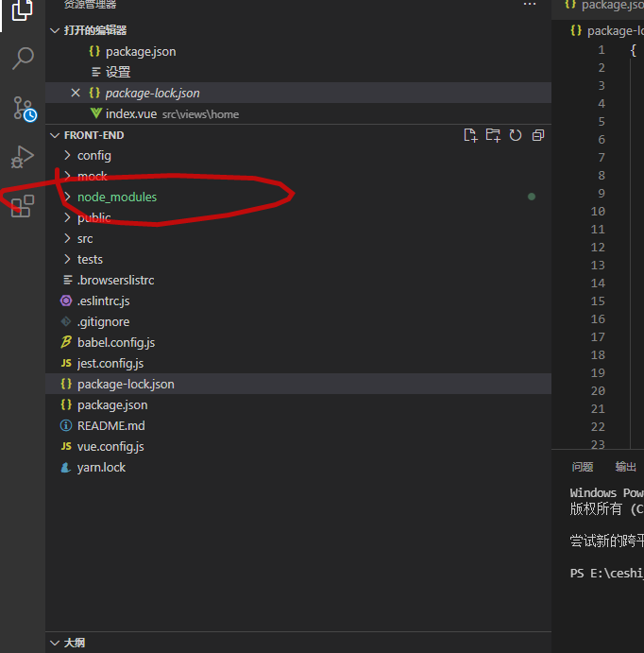The image size is (644, 653).
Task: Open package.json in open editors list
Action: pos(298,52)
